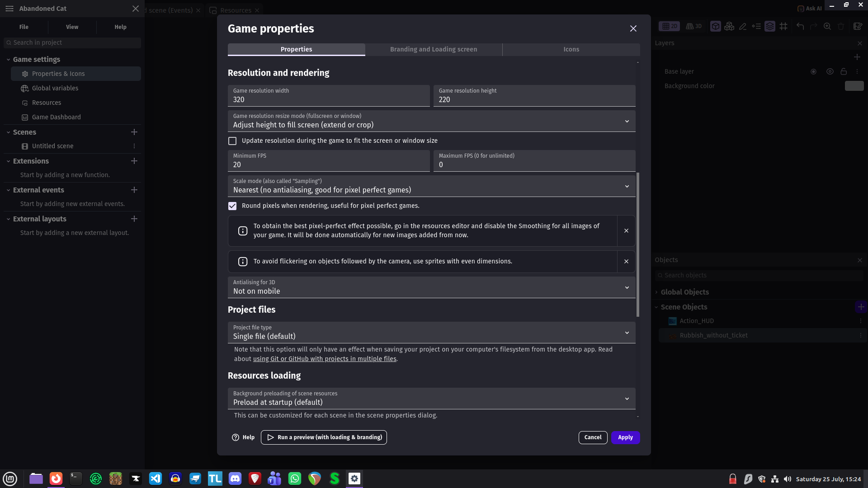The image size is (868, 488).
Task: Open Linux Mint start menu
Action: coord(10,479)
